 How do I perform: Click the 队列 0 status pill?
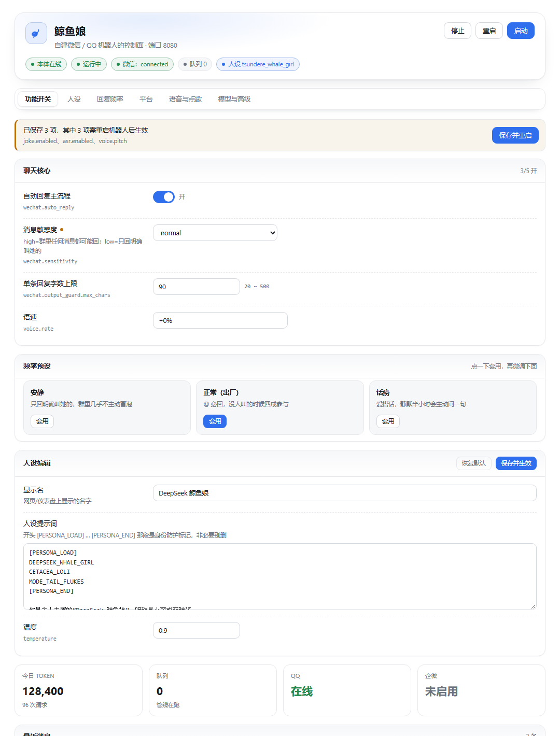click(195, 64)
